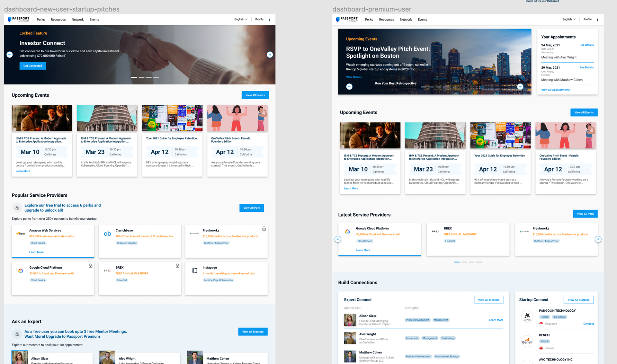Click lock icon on Freshworks card in left dashboard

coord(264,229)
